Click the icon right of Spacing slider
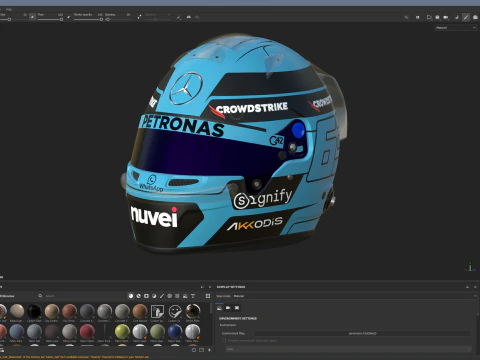The width and height of the screenshot is (480, 360). (x=139, y=17)
